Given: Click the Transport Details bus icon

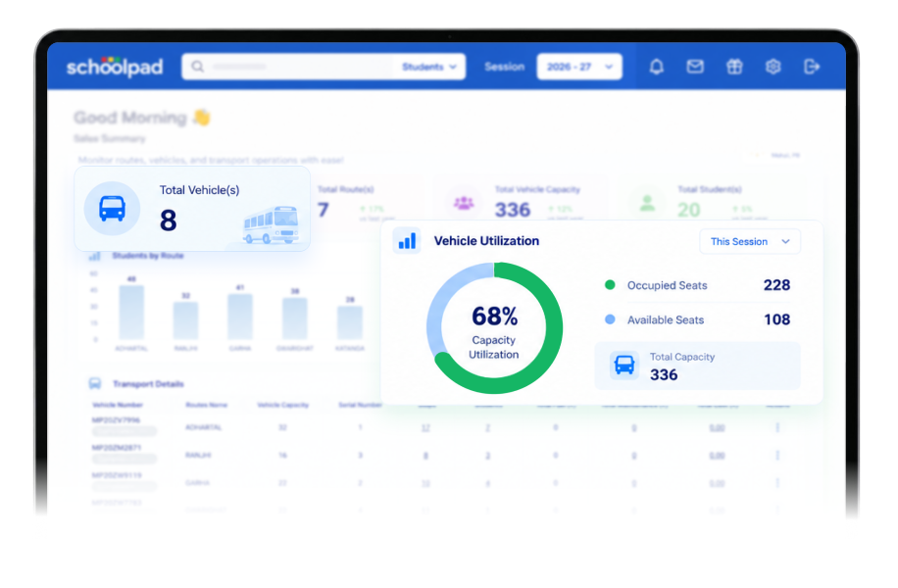Looking at the screenshot, I should tap(95, 383).
